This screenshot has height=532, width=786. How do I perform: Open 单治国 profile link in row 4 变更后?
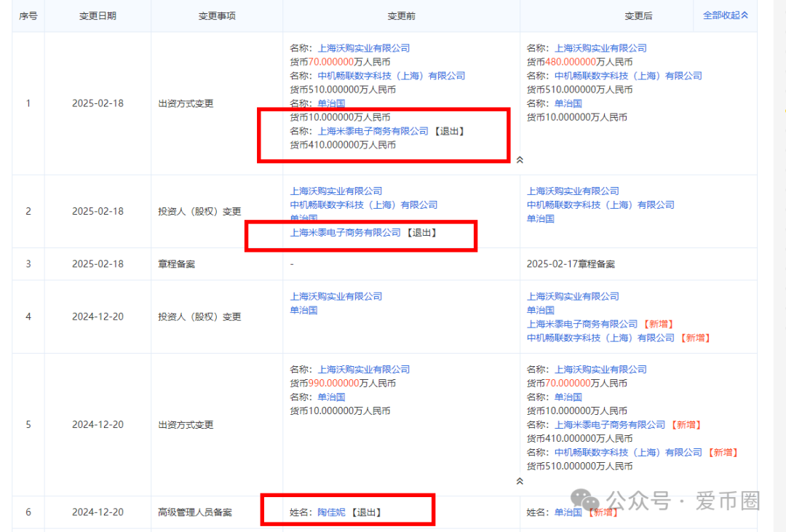coord(541,310)
